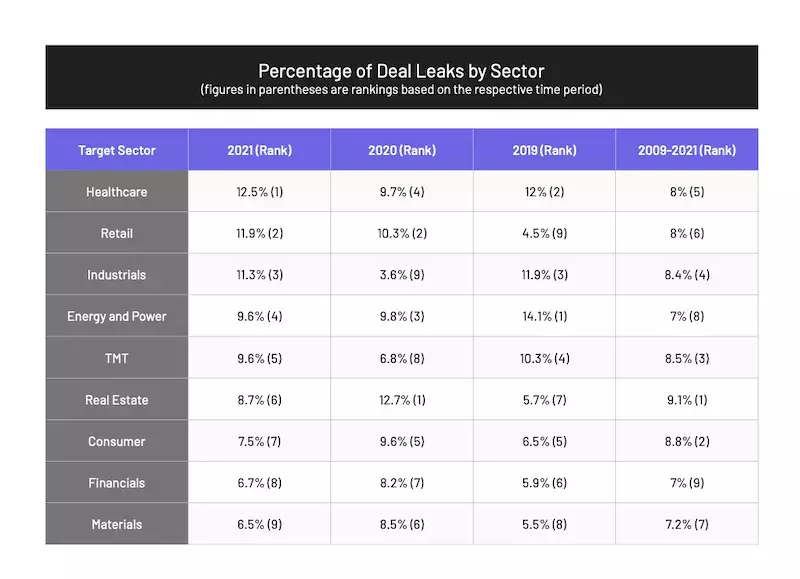800x579 pixels.
Task: Select the Industrials row label
Action: tap(117, 275)
